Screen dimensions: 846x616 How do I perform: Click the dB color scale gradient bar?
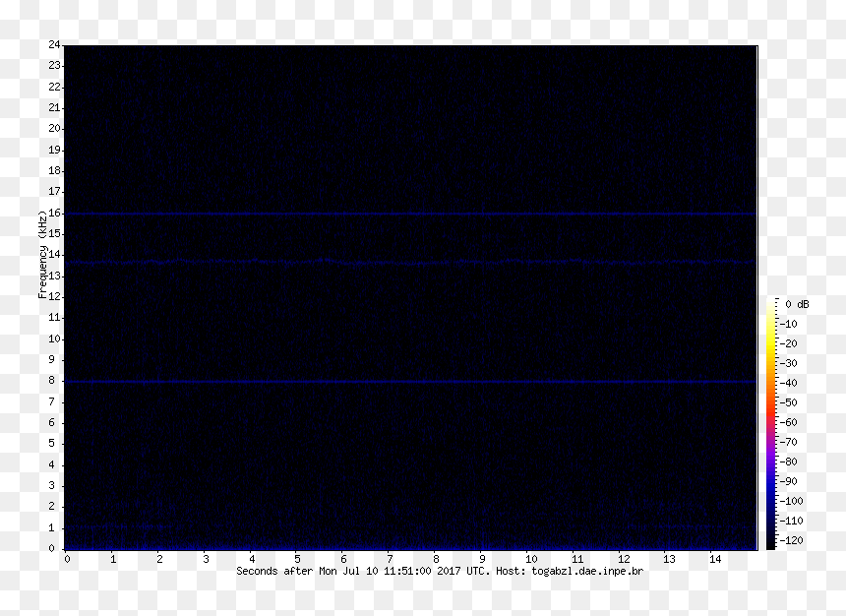coord(771,424)
